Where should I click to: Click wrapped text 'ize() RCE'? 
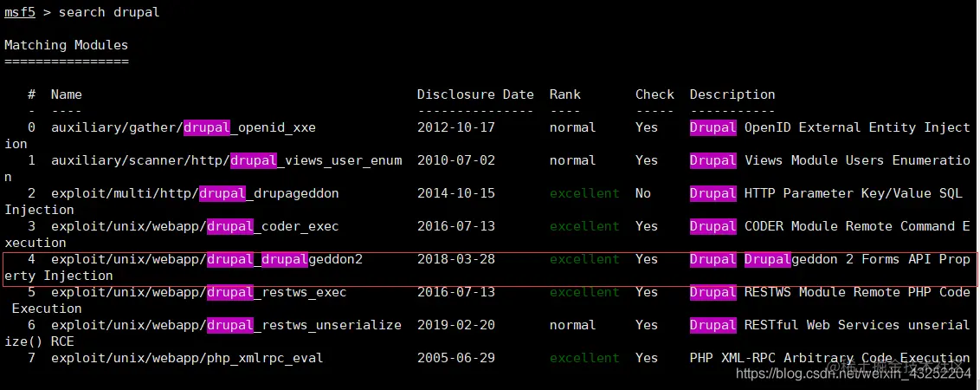tap(39, 341)
